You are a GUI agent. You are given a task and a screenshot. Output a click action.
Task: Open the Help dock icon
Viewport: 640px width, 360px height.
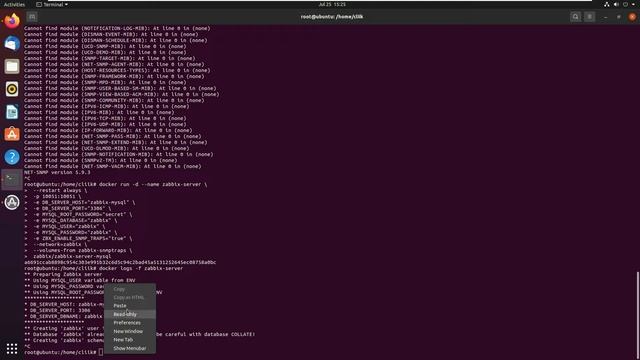point(12,157)
